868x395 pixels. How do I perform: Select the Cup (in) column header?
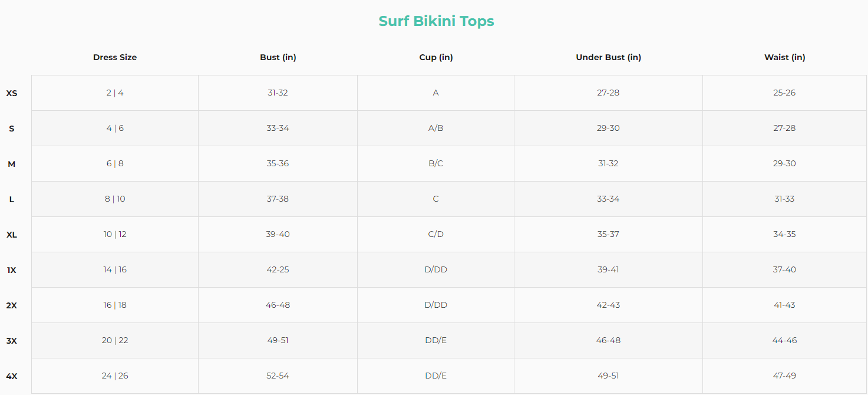(436, 57)
